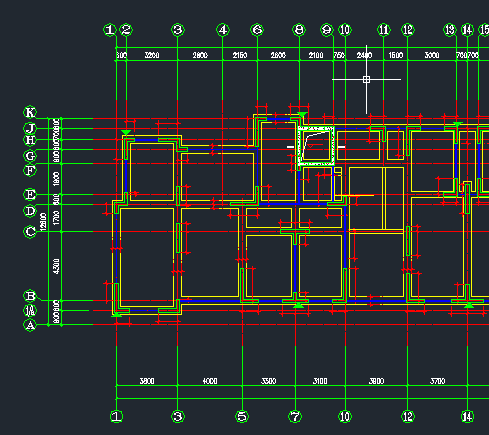Select top-row axis bubble 14
This screenshot has height=435, width=489.
pos(467,30)
